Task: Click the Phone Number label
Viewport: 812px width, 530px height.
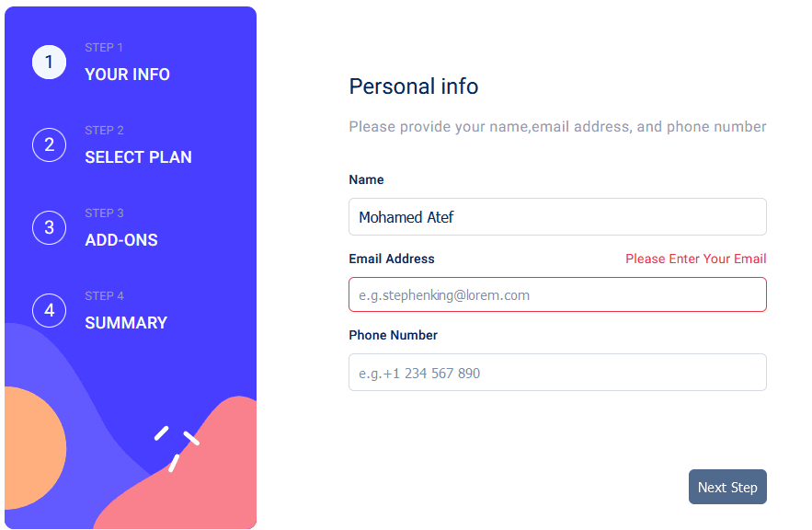Action: (393, 335)
